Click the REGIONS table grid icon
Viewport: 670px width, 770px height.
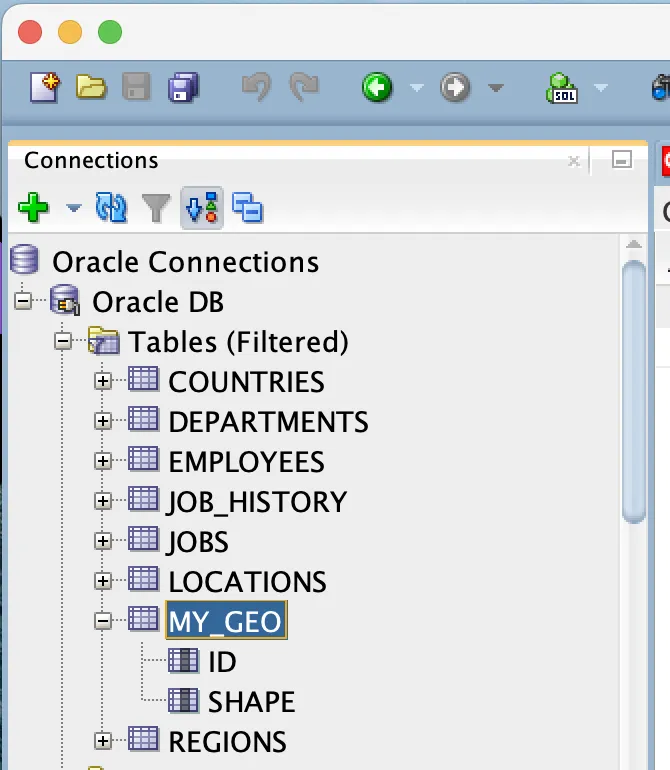(x=143, y=740)
